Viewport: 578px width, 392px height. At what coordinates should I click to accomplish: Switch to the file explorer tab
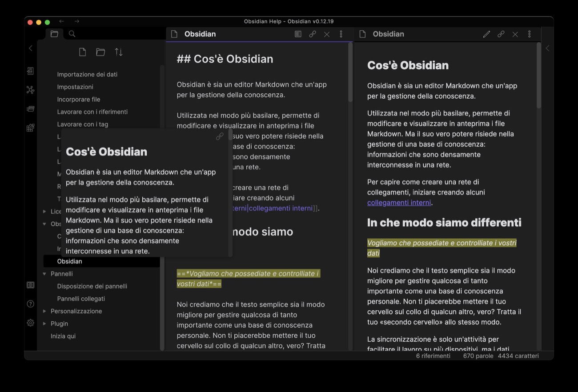click(x=54, y=34)
